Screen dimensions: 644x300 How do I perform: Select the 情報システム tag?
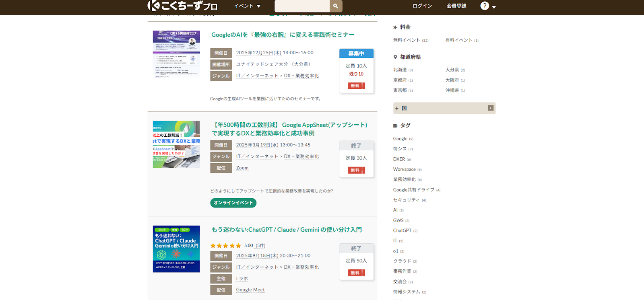(x=410, y=292)
